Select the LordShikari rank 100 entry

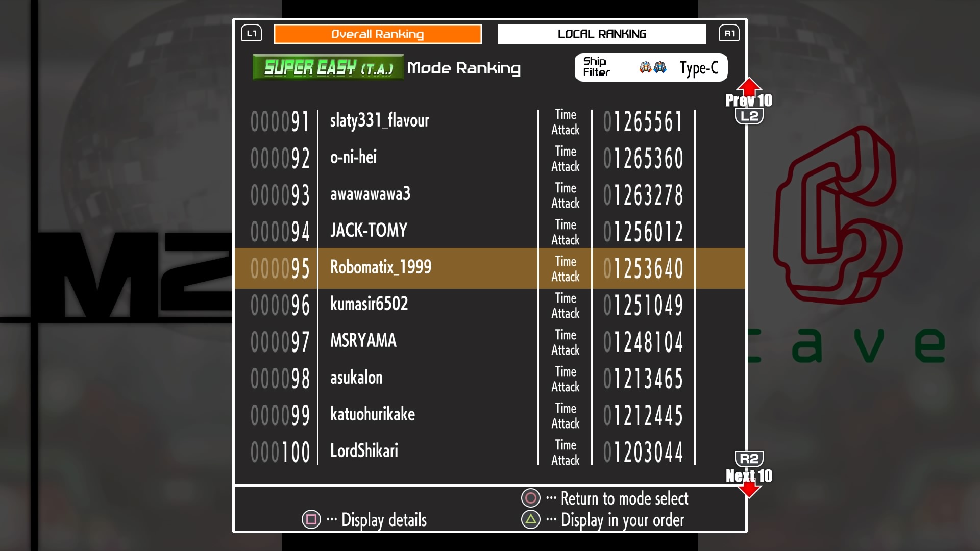(x=364, y=451)
